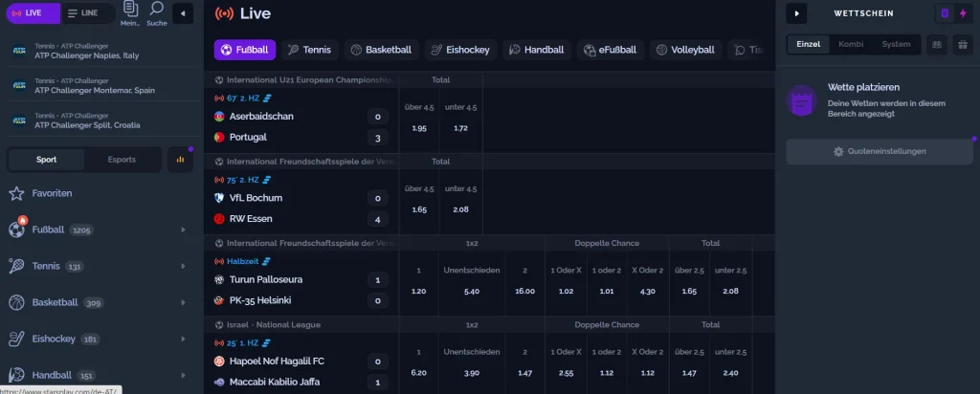
Task: Select Handball filter in Live bar
Action: pos(537,50)
